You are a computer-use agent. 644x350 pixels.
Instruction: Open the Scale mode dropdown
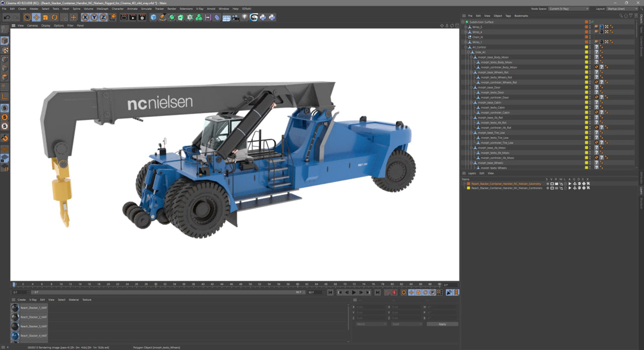click(407, 324)
